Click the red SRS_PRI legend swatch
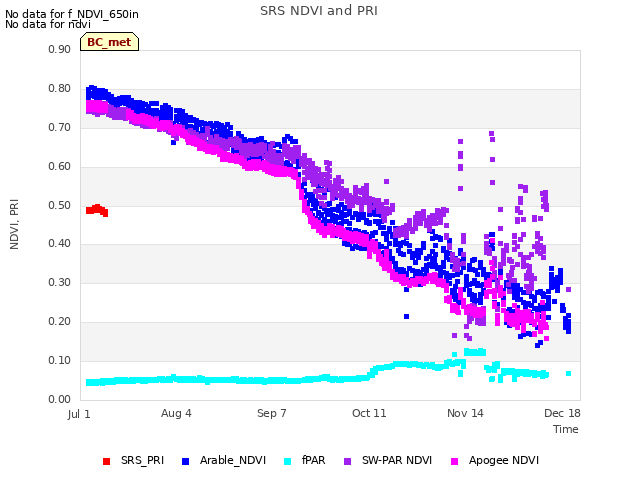 107,461
